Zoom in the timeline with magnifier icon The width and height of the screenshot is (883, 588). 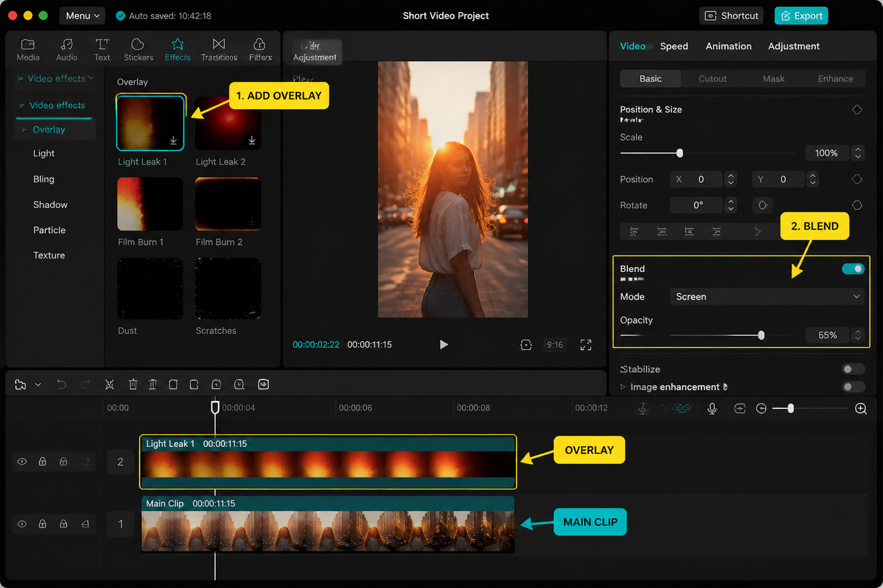coord(861,408)
